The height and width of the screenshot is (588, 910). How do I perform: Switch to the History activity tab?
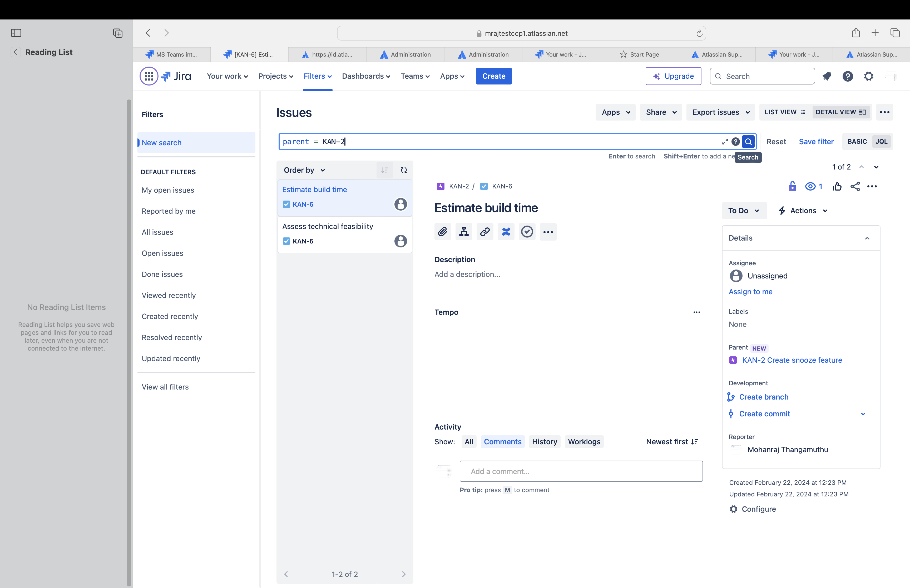(544, 442)
